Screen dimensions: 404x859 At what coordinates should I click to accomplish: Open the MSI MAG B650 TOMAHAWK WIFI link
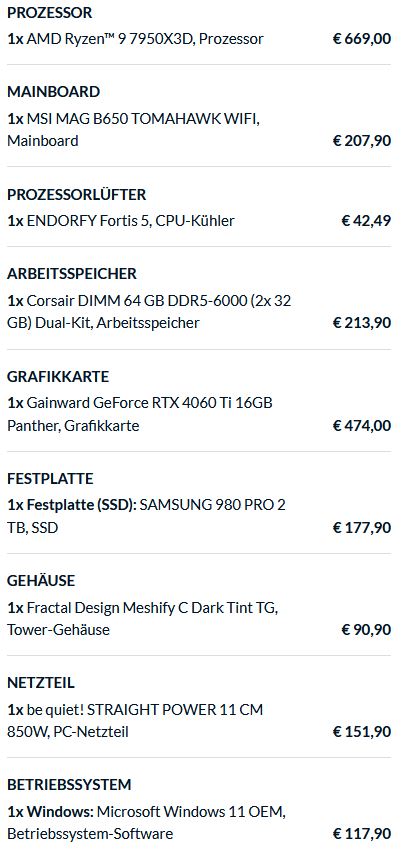[133, 129]
